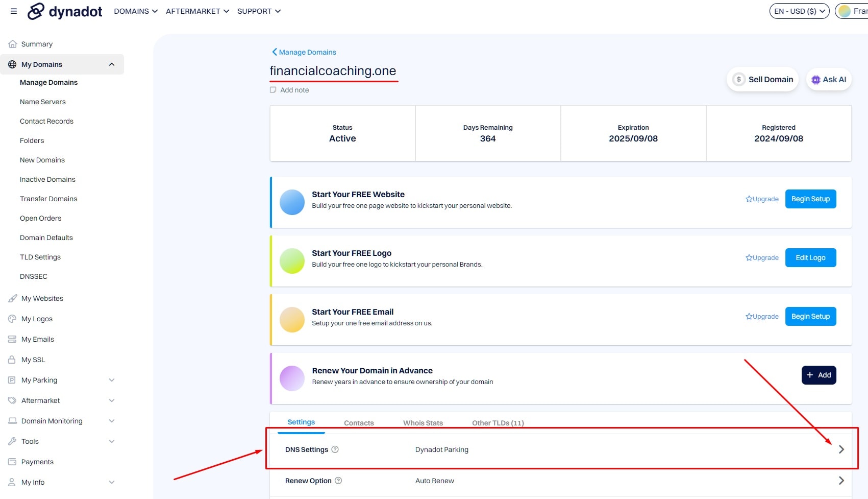
Task: Click the purple Renew Domain circle icon
Action: [x=292, y=378]
